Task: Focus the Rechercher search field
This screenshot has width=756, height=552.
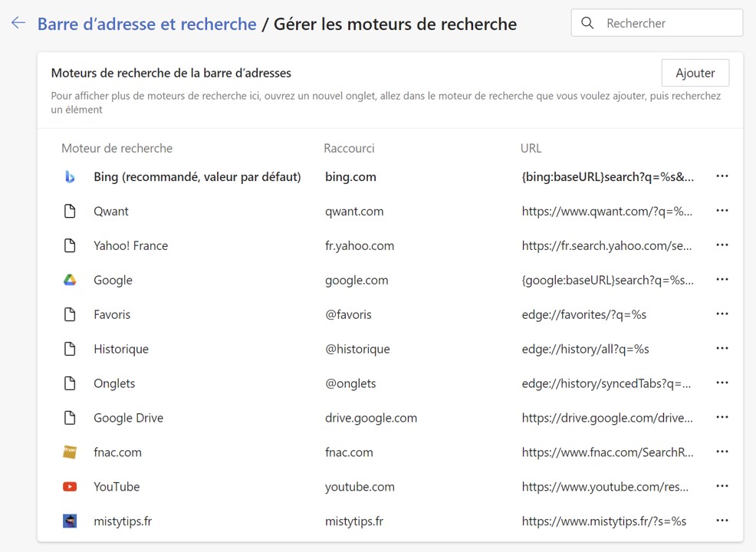Action: pos(667,23)
